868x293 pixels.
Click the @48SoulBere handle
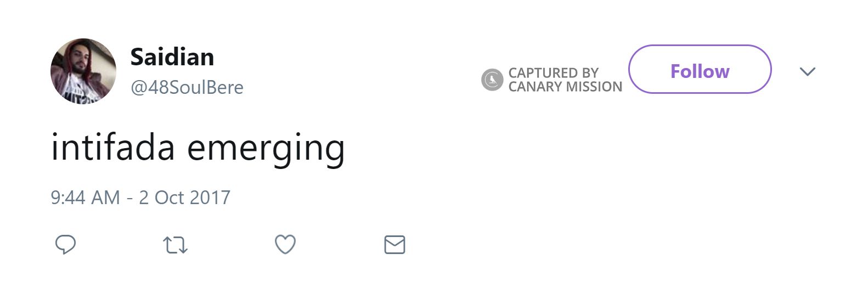(187, 87)
